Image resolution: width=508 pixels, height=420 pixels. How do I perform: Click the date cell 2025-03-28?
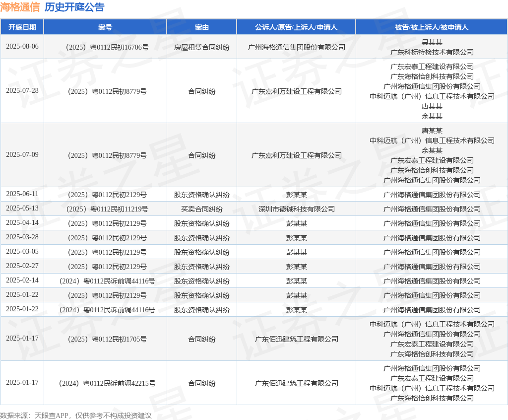click(22, 237)
